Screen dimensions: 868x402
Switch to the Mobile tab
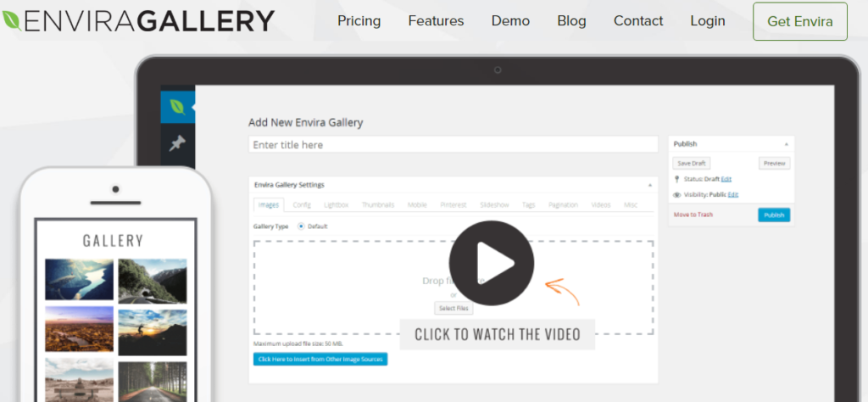(x=417, y=205)
